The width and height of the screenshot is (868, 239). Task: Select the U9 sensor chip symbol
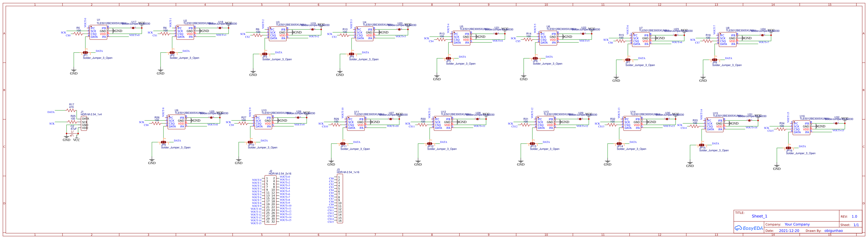pos(176,122)
